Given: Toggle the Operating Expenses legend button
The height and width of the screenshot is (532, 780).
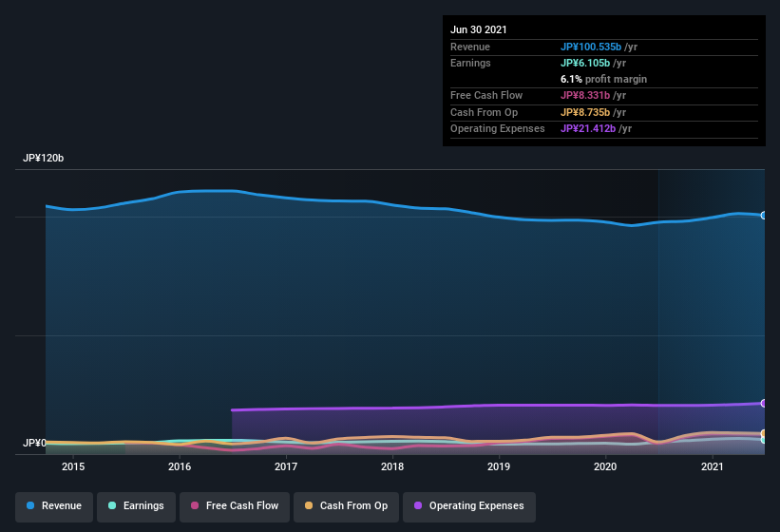Looking at the screenshot, I should (469, 506).
